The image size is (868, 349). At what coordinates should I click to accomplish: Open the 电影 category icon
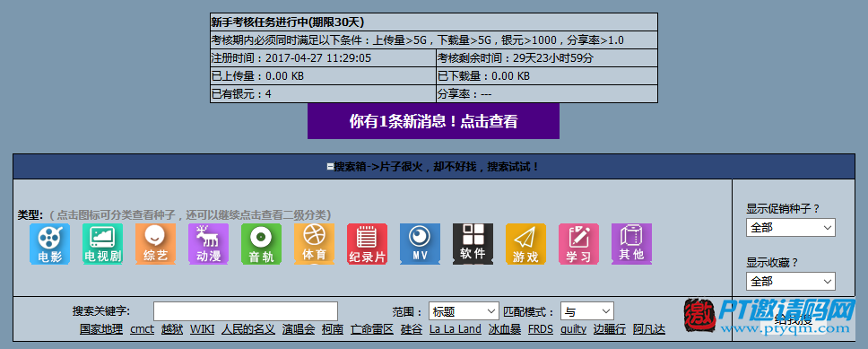[50, 244]
